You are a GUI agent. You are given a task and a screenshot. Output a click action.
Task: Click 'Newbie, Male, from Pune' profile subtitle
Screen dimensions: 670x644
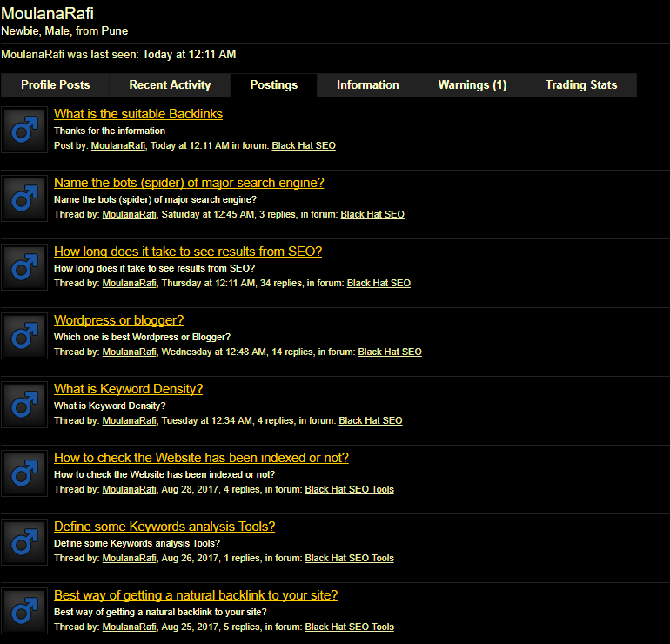(64, 31)
